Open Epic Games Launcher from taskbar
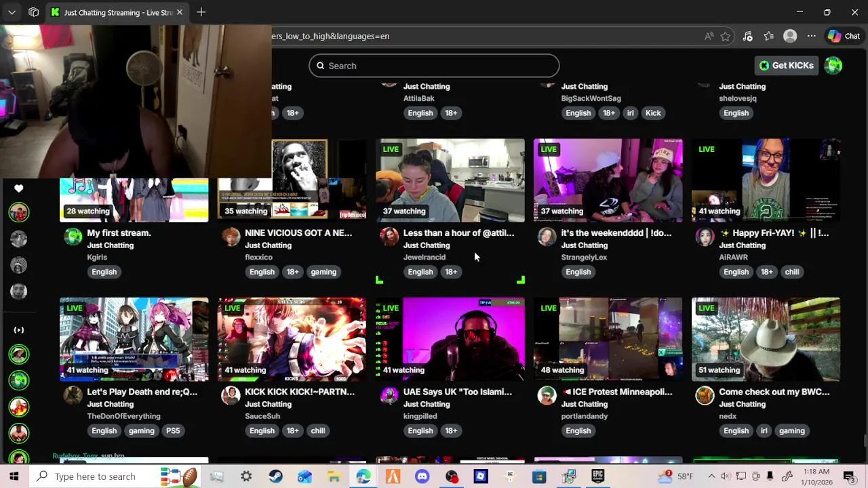This screenshot has height=488, width=868. coord(597,476)
